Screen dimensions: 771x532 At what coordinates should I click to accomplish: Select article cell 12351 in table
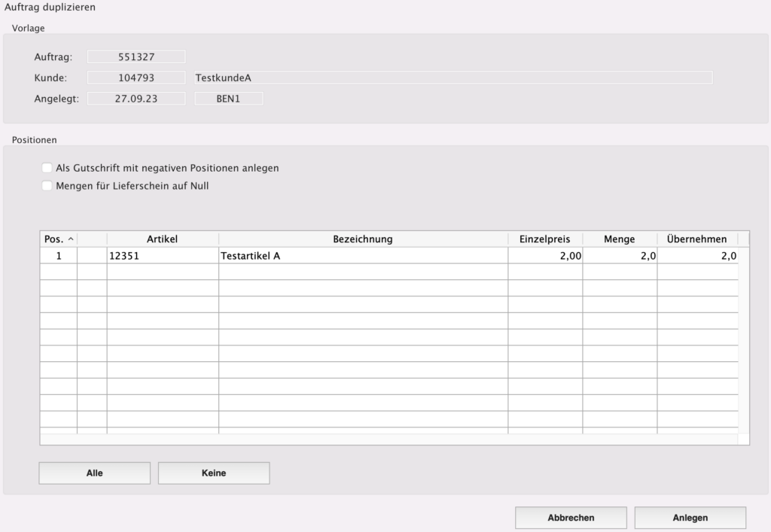[163, 256]
